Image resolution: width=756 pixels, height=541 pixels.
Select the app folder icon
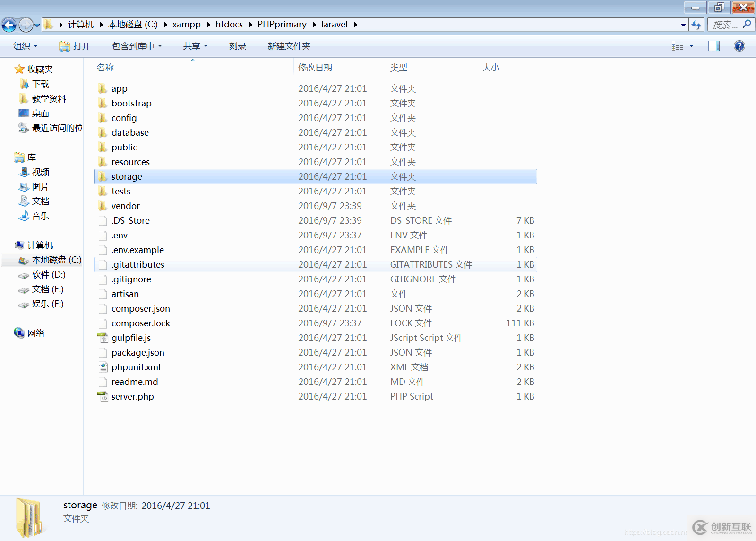103,88
